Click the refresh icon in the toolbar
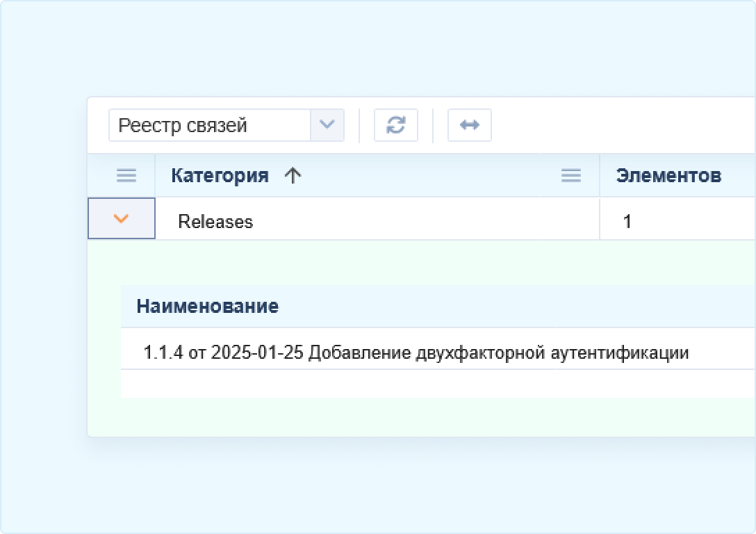Viewport: 756px width, 534px height. [396, 125]
